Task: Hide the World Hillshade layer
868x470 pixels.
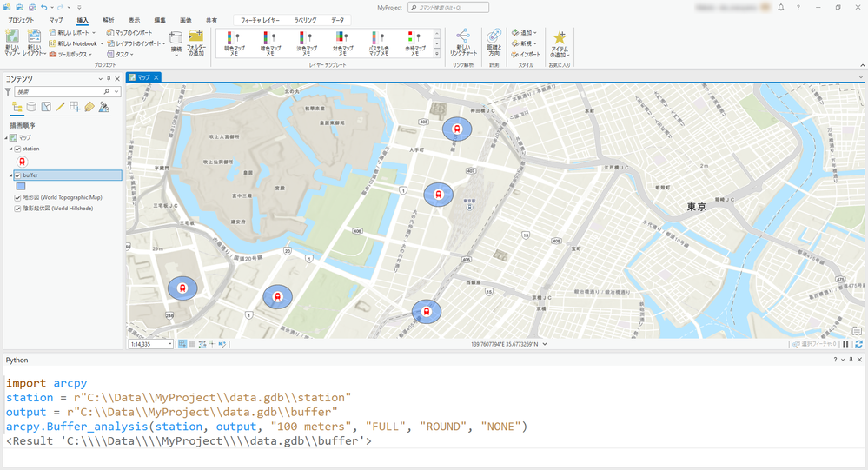Action: click(17, 209)
